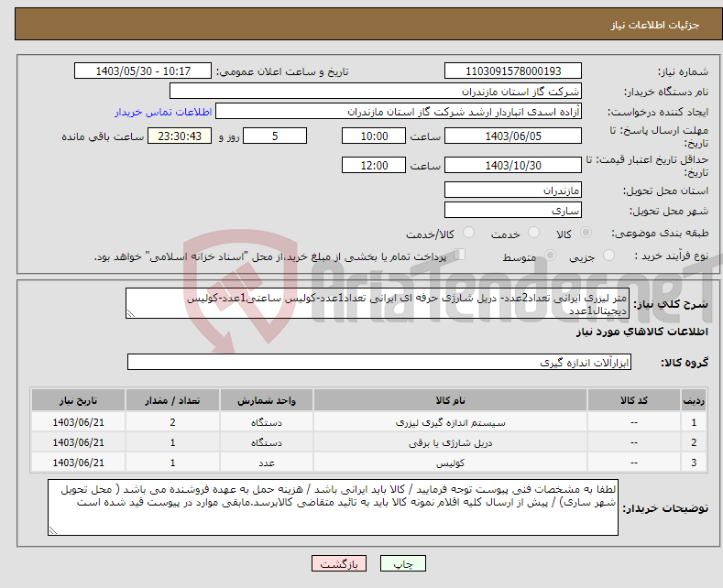Click need date in the کولیس row
This screenshot has width=723, height=588.
pyautogui.click(x=79, y=463)
